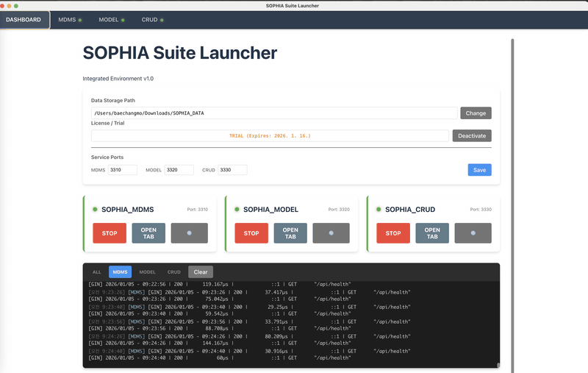Switch to the MODEL tab
Screen dimensions: 588x373
tap(112, 20)
